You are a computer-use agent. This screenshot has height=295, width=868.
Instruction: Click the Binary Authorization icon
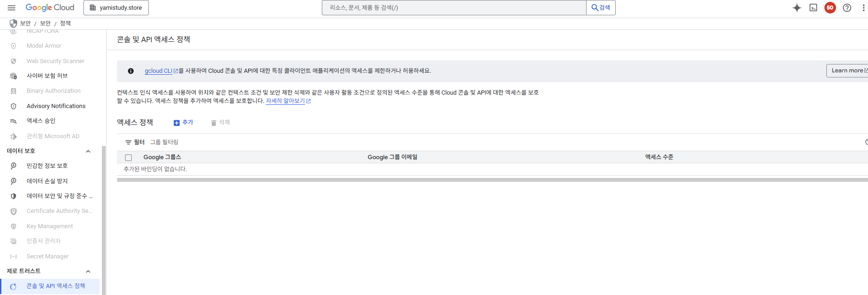pyautogui.click(x=13, y=91)
